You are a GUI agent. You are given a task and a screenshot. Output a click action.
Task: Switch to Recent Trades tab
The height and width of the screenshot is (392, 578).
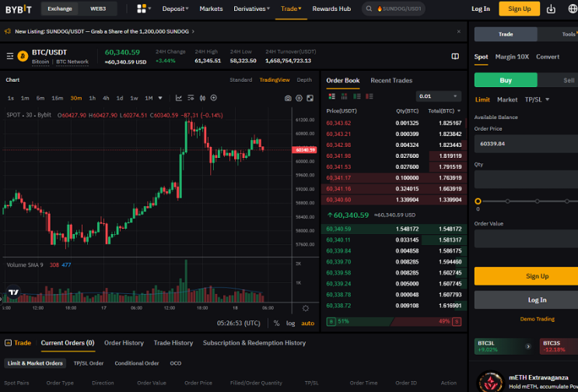[x=391, y=80]
